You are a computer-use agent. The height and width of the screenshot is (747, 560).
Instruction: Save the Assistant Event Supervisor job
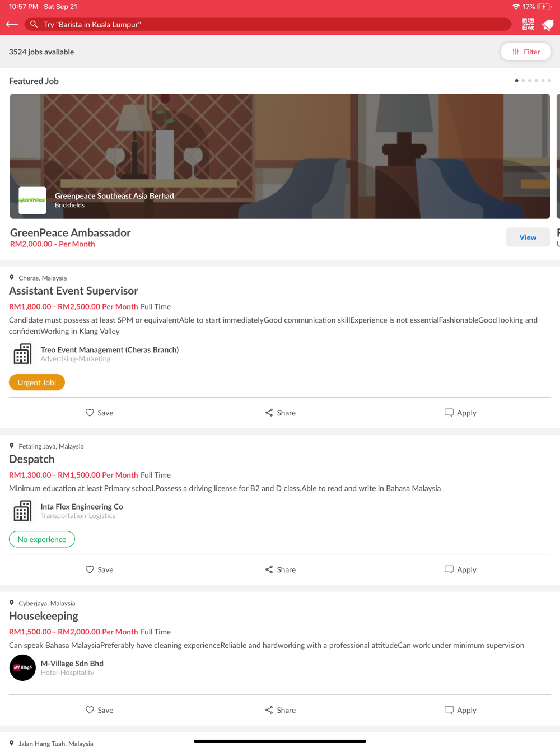99,413
